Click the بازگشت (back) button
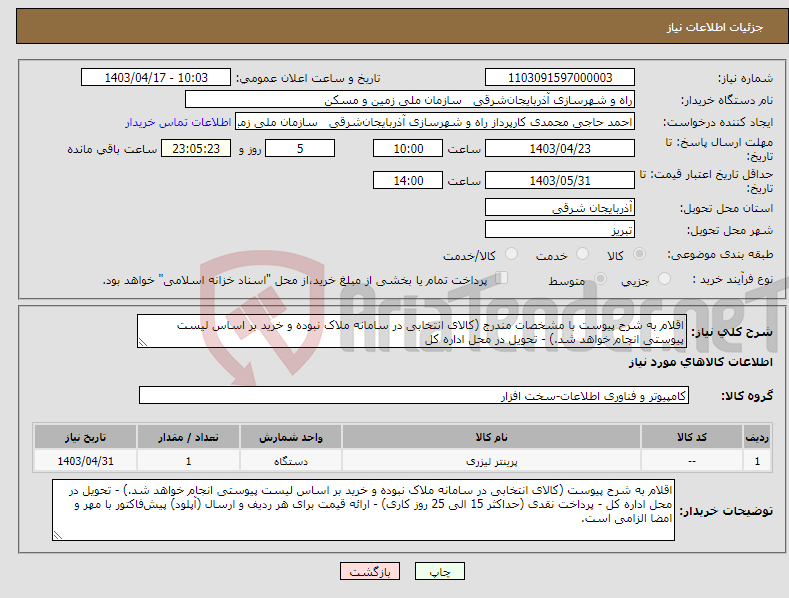 pos(370,572)
